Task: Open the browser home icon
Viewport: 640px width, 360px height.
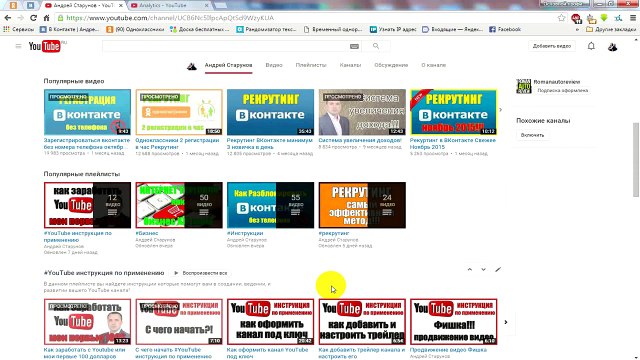Action: pyautogui.click(x=46, y=18)
